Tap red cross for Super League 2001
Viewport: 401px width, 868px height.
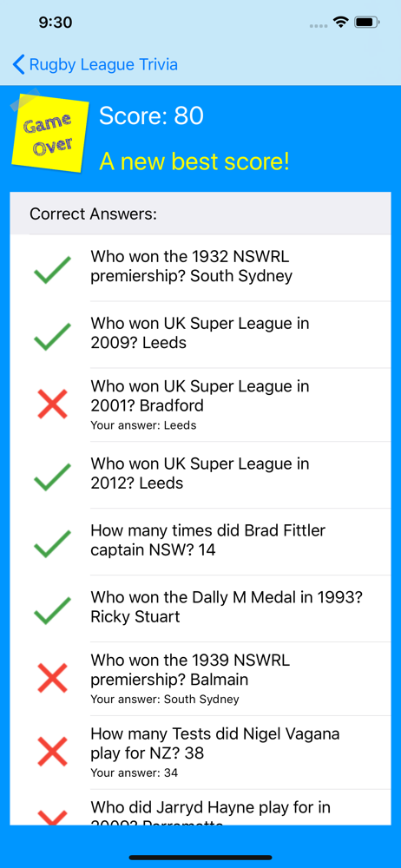coord(52,404)
